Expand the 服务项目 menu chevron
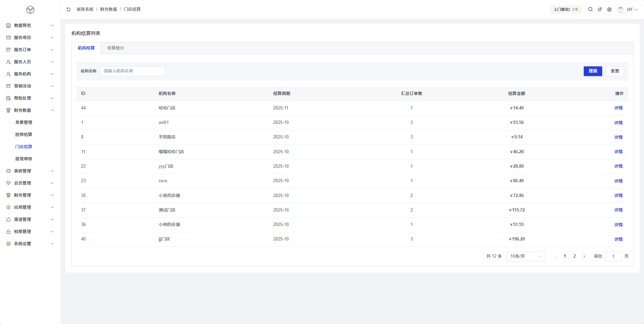 (x=52, y=38)
